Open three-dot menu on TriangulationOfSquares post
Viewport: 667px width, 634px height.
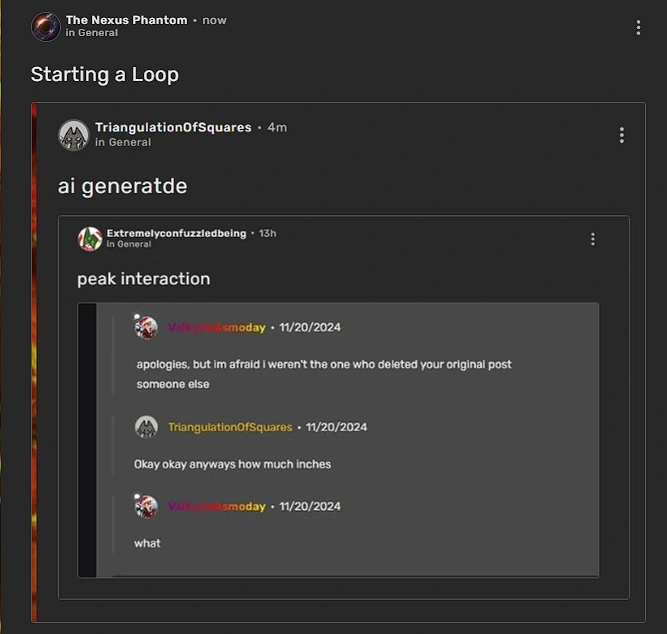click(x=622, y=135)
